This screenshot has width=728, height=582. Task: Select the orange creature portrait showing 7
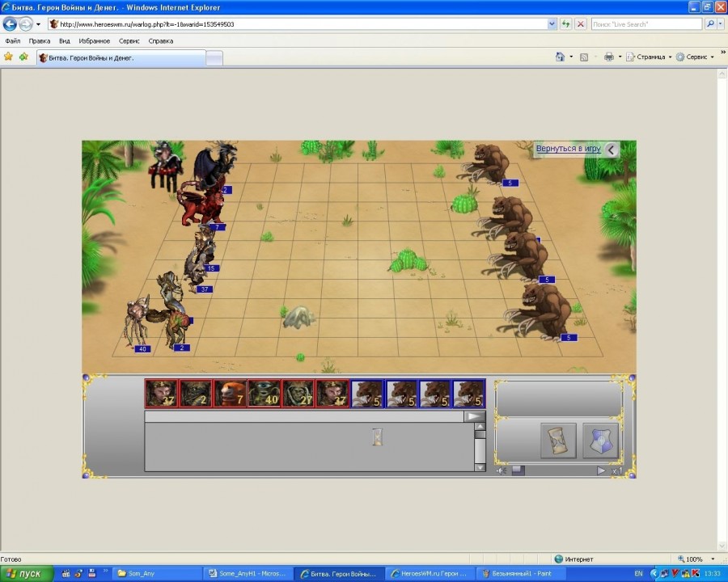230,394
